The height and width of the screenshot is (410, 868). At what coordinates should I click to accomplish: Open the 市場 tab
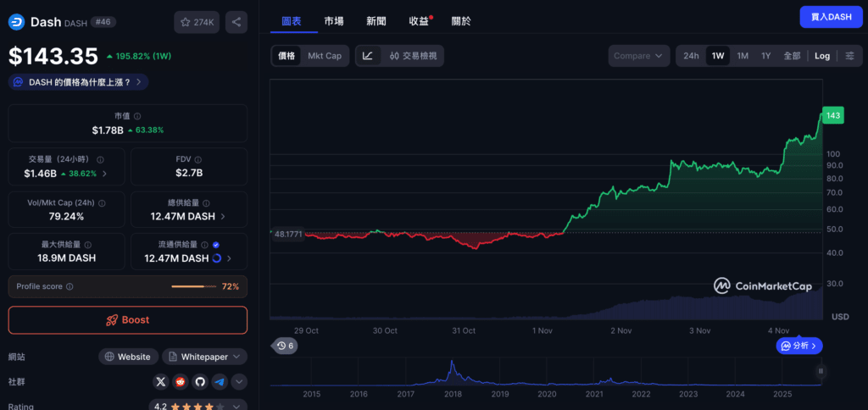pos(334,20)
